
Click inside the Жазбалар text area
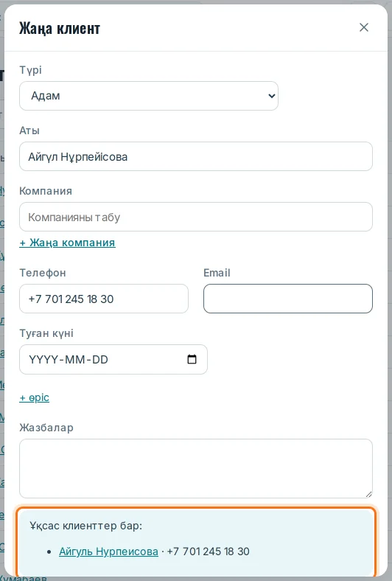click(196, 469)
